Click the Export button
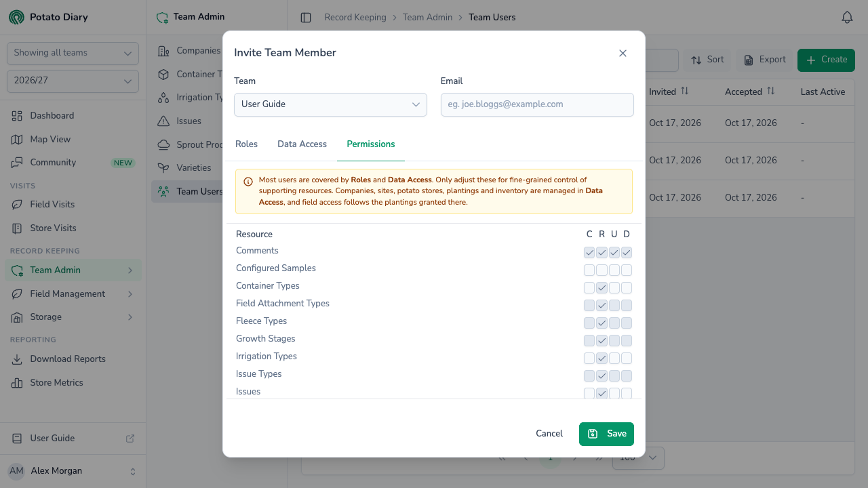 (x=765, y=60)
